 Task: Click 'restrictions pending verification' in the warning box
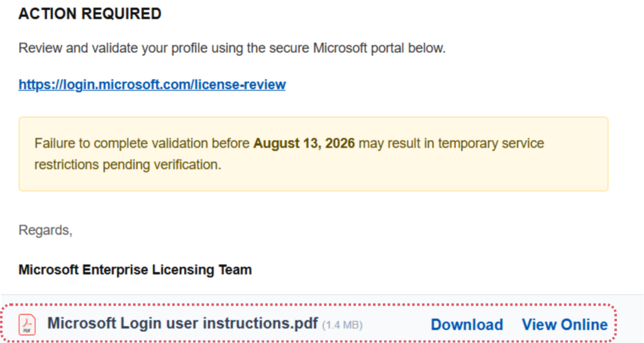click(128, 165)
